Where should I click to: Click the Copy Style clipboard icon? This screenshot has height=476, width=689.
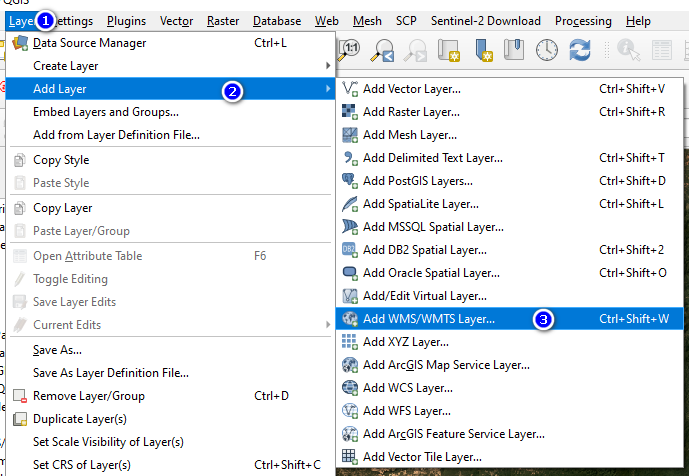point(19,160)
